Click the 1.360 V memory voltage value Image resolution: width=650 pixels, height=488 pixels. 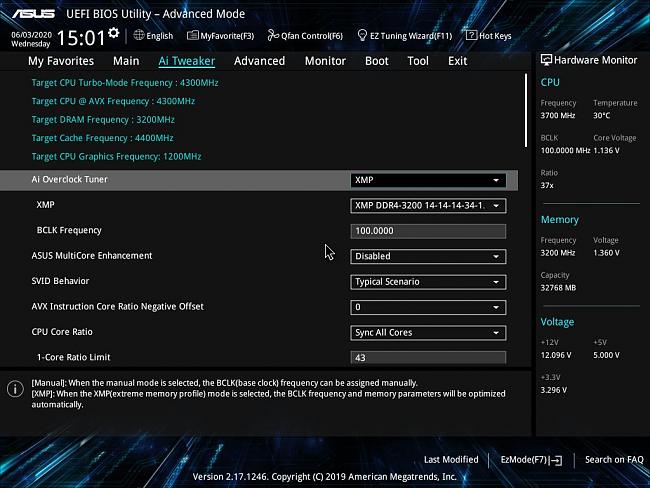606,253
